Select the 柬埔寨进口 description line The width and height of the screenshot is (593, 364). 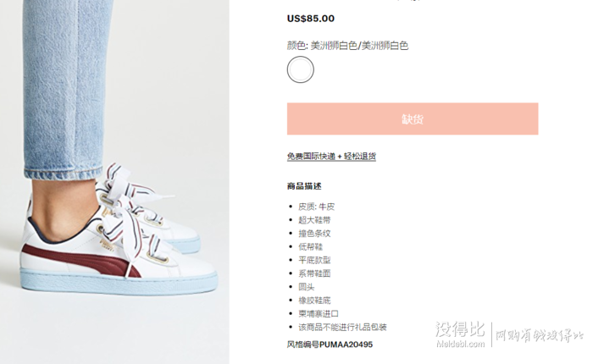point(319,314)
